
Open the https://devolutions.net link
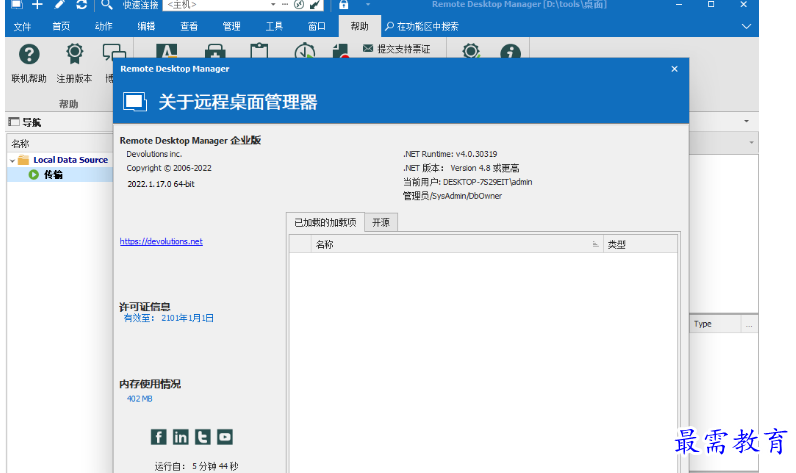click(x=161, y=242)
